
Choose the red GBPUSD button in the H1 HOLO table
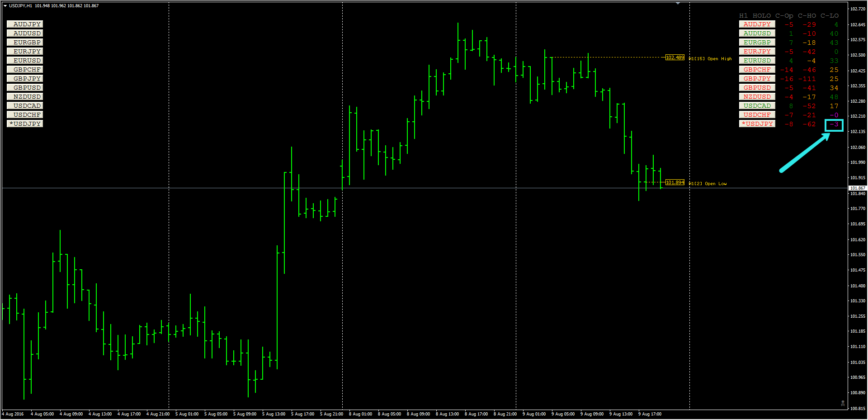pyautogui.click(x=757, y=87)
